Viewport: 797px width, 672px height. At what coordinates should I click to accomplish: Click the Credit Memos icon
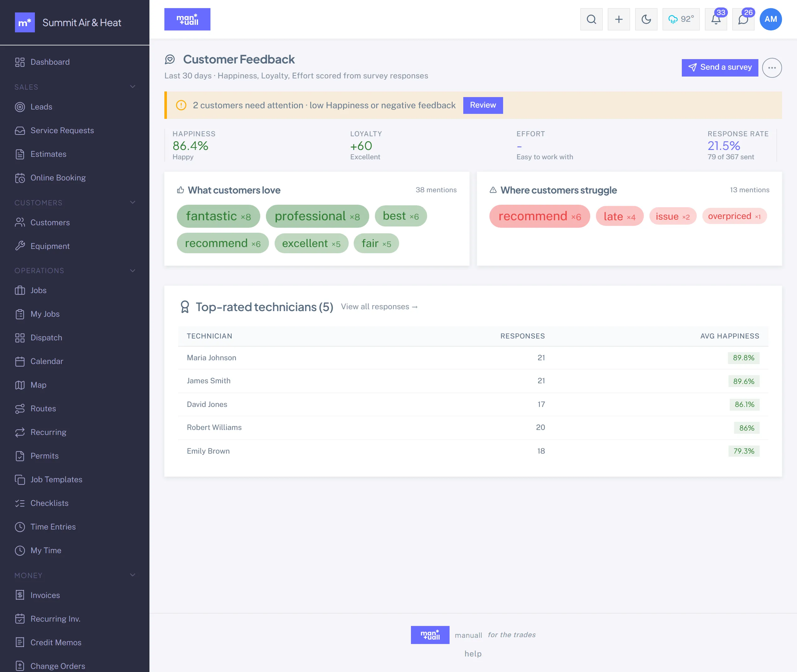click(x=20, y=642)
